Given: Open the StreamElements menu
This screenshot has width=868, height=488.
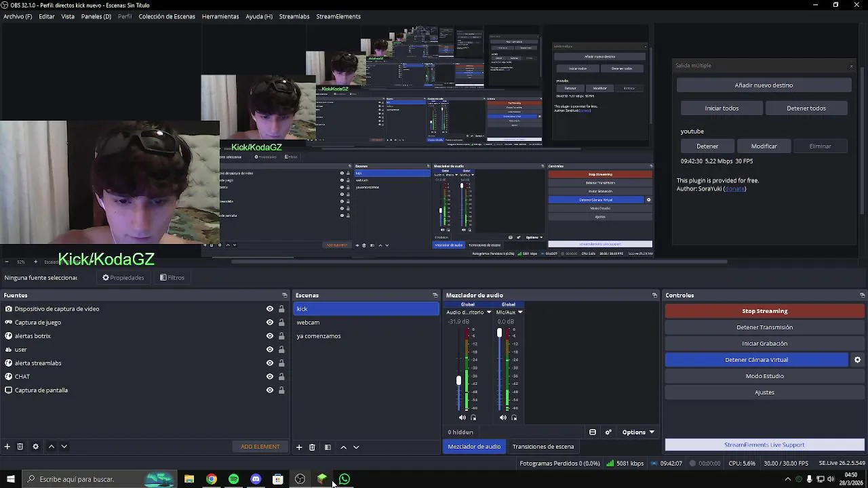Looking at the screenshot, I should pyautogui.click(x=338, y=16).
